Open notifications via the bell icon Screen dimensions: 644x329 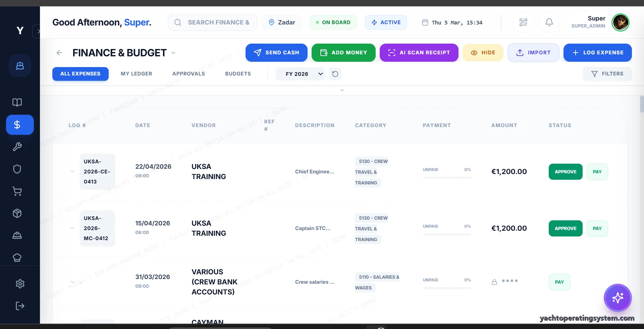point(549,22)
